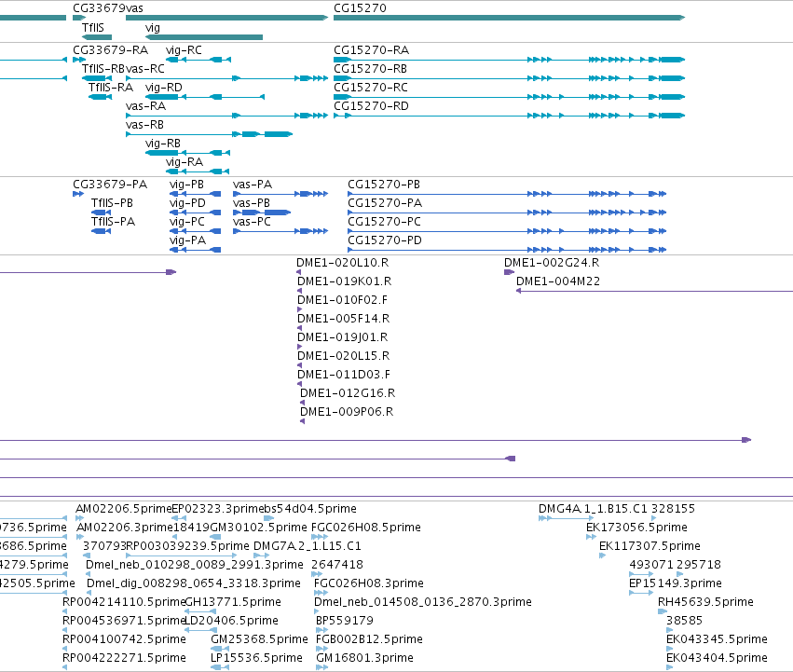Viewport: 793px width, 672px height.
Task: Click the CG15270-PD protein label
Action: pyautogui.click(x=385, y=240)
